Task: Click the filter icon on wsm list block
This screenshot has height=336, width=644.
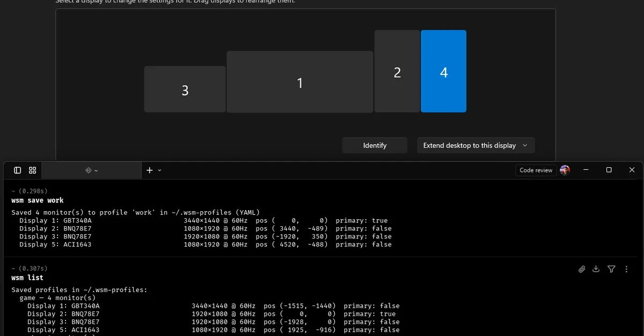Action: point(611,269)
